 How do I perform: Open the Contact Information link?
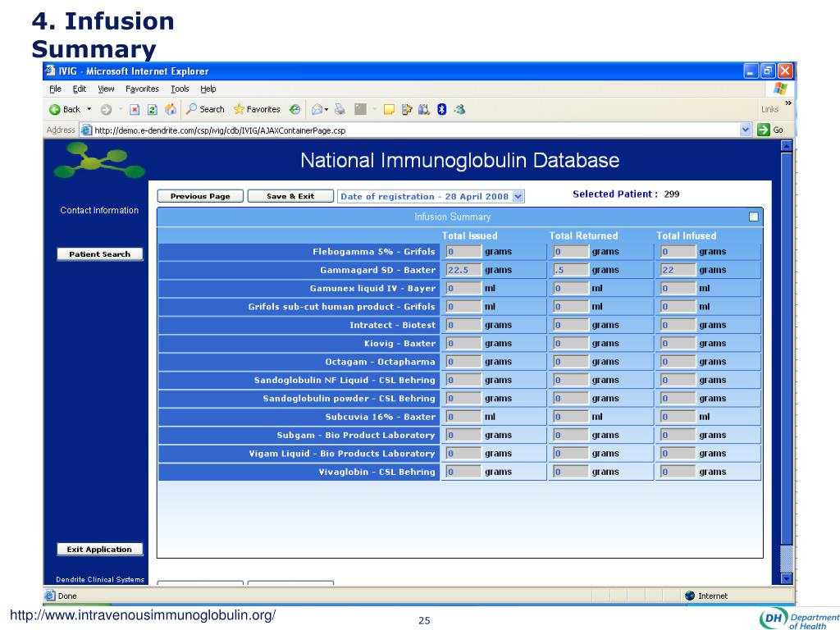(99, 211)
